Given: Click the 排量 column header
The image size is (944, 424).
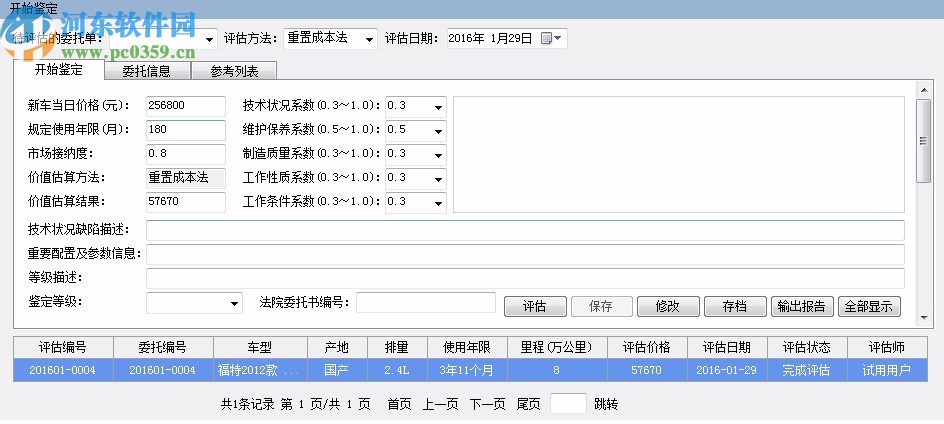Looking at the screenshot, I should 397,348.
